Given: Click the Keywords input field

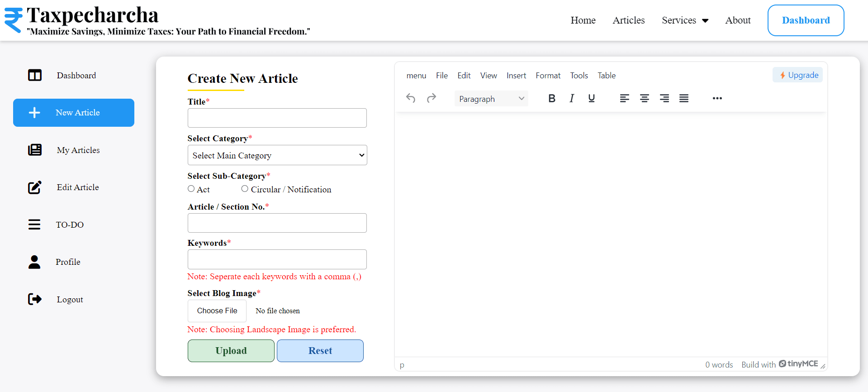Looking at the screenshot, I should click(x=277, y=259).
